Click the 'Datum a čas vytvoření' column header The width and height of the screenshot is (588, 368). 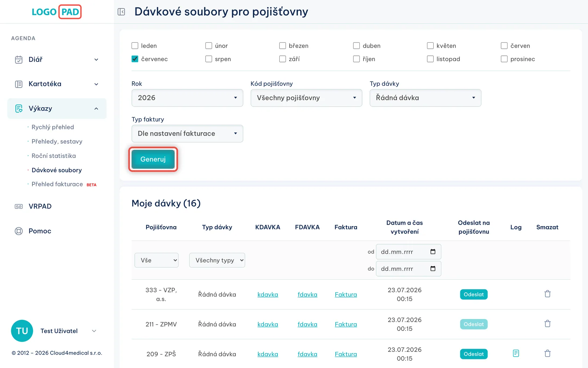point(405,227)
